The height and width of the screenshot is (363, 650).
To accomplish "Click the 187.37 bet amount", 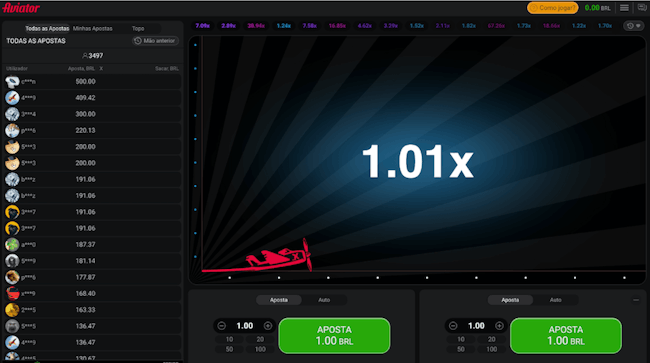I will (85, 244).
